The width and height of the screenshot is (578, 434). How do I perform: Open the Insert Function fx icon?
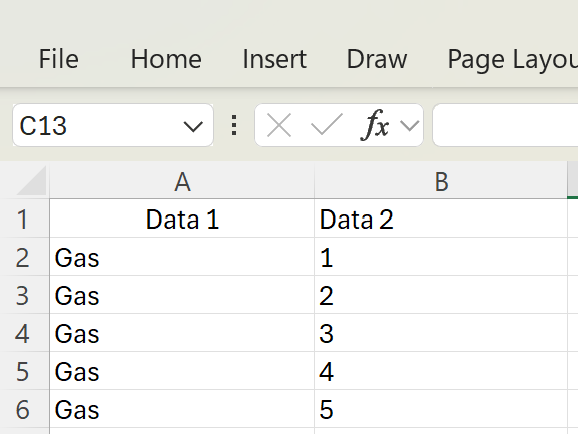(375, 125)
